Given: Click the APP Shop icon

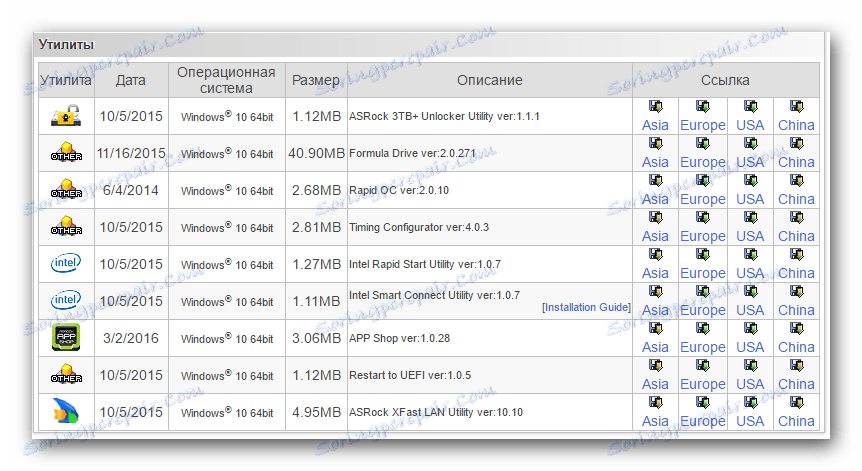Looking at the screenshot, I should click(66, 337).
